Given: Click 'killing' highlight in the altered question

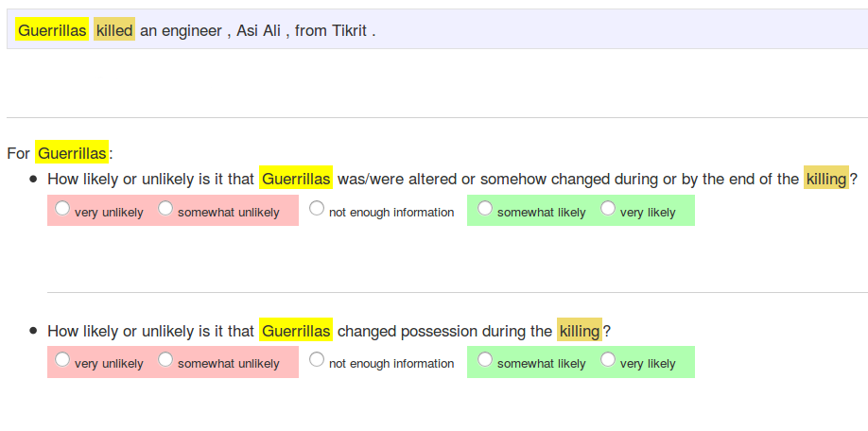Looking at the screenshot, I should [825, 179].
